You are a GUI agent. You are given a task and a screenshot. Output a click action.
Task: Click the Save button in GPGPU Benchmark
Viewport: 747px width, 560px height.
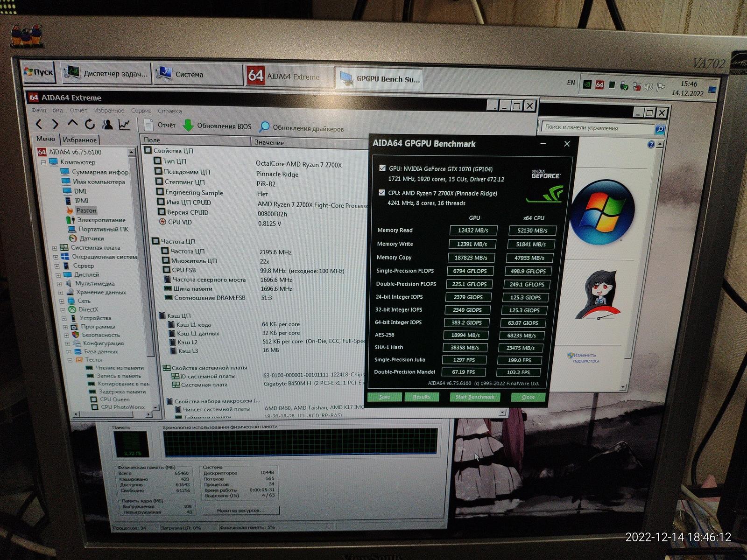[x=384, y=397]
